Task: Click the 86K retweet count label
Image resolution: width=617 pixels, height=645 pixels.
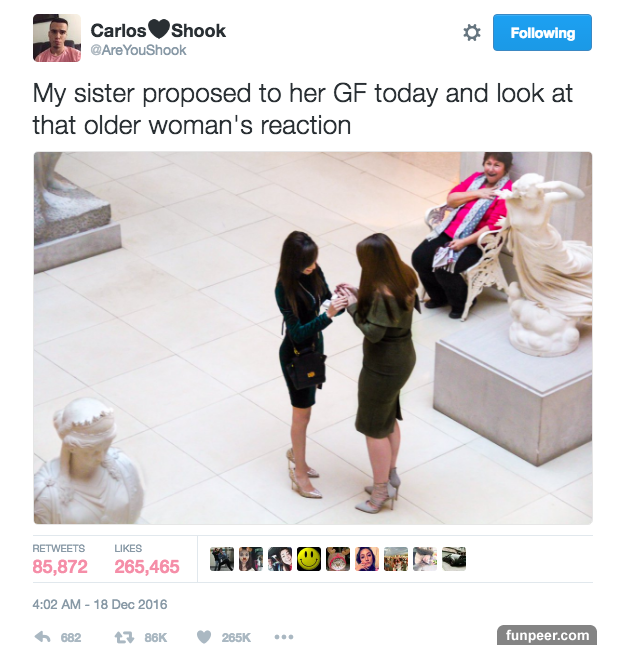Action: [155, 637]
